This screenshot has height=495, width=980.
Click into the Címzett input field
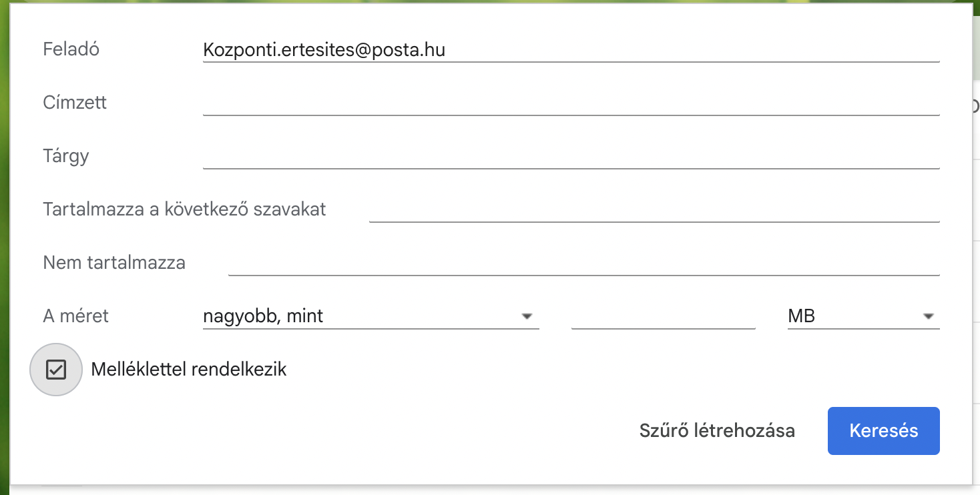point(571,103)
